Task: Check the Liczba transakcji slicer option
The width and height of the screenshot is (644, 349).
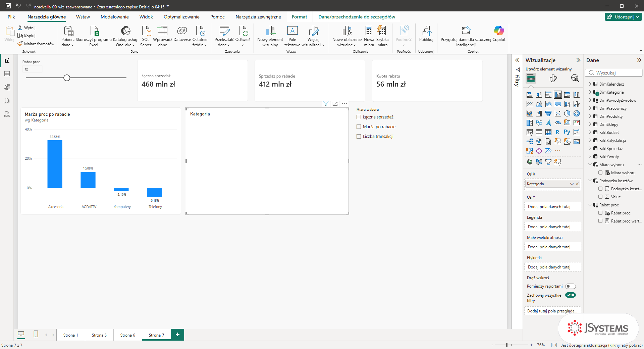Action: click(359, 137)
